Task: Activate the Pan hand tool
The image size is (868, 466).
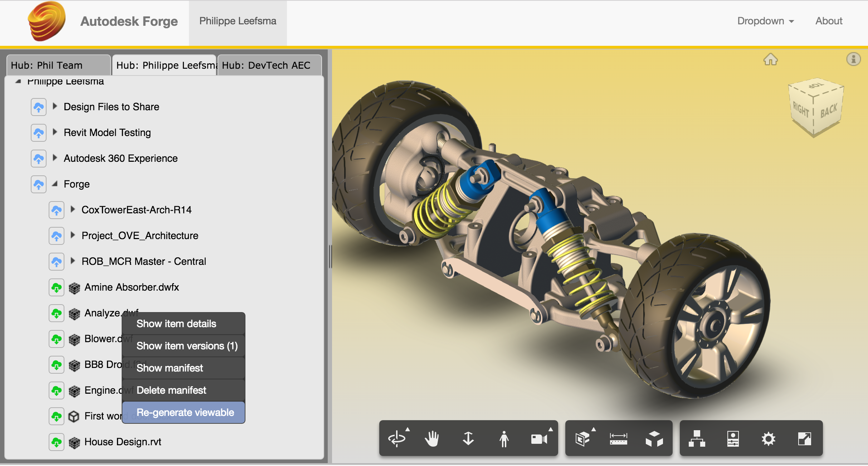Action: pyautogui.click(x=432, y=438)
